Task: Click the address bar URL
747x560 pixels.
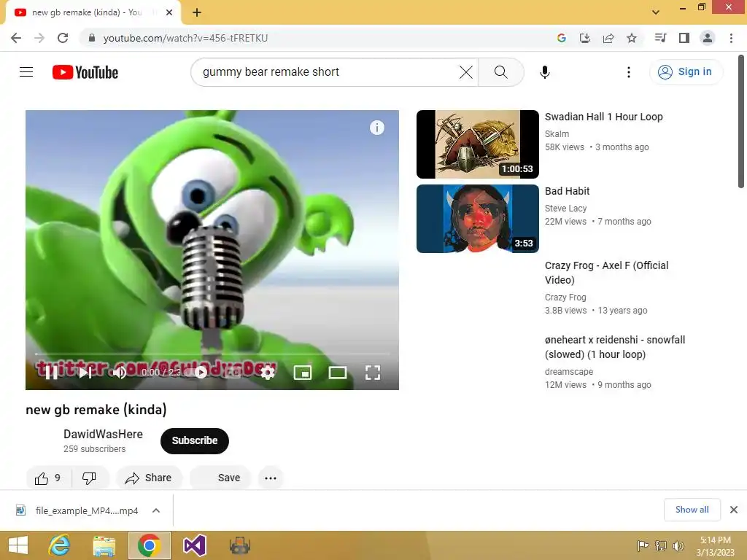Action: [185, 38]
